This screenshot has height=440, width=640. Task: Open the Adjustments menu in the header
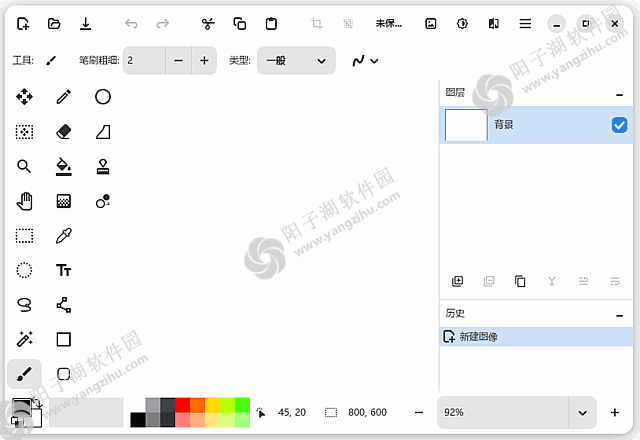462,24
